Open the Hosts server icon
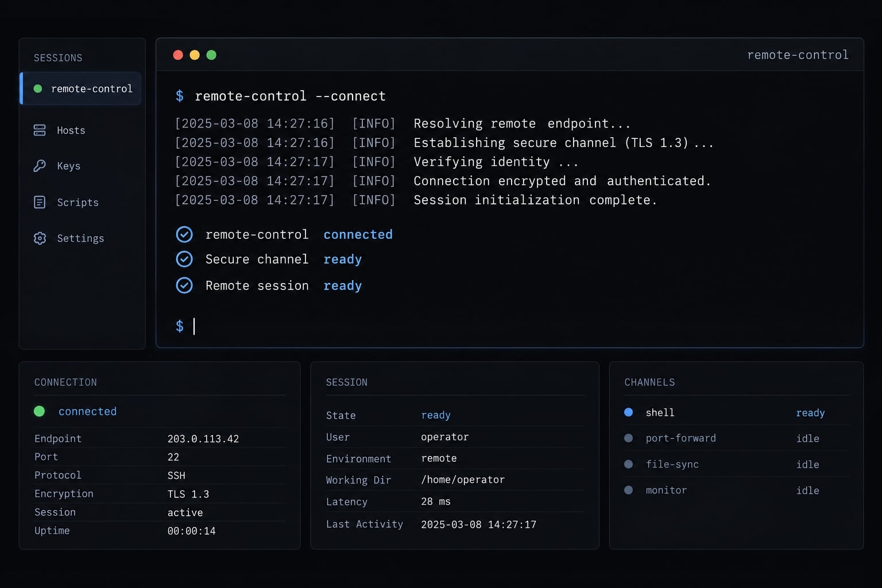The height and width of the screenshot is (588, 882). click(x=40, y=130)
